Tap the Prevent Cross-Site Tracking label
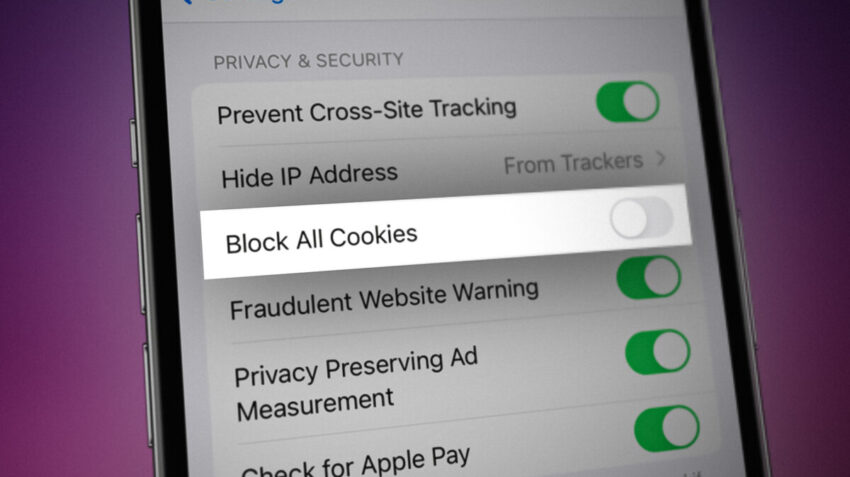The image size is (850, 477). coord(367,111)
